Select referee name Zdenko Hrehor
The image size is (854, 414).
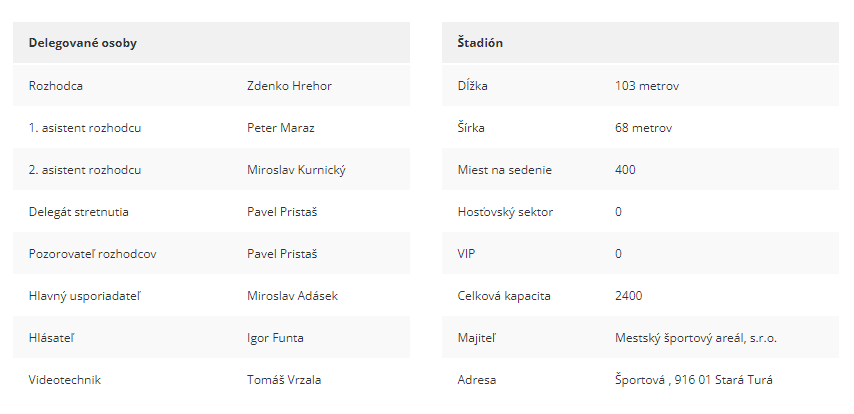tap(289, 86)
